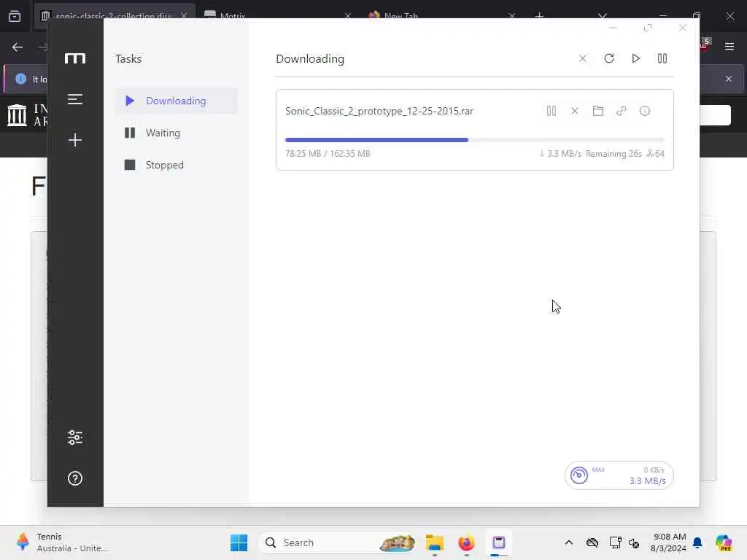Select the Downloading tasks category

click(176, 101)
